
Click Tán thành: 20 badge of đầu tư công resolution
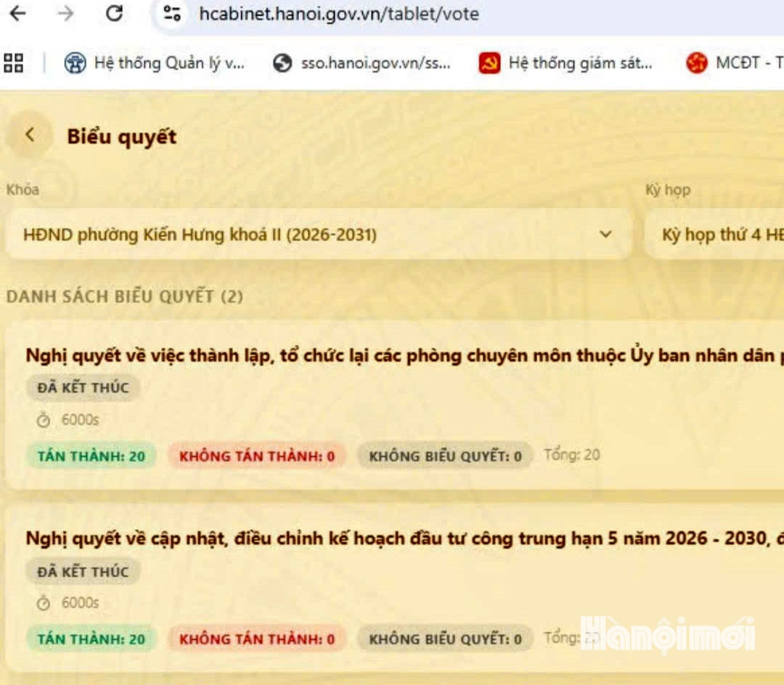(x=91, y=639)
